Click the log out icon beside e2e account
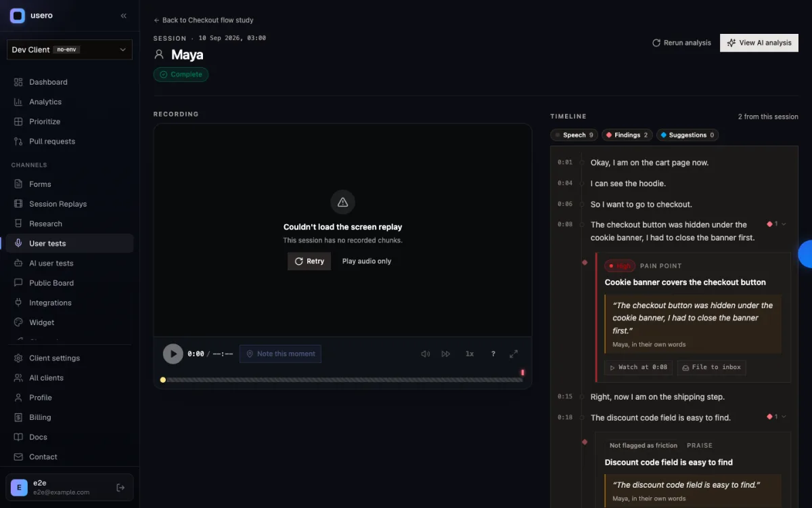Image resolution: width=812 pixels, height=508 pixels. (120, 487)
